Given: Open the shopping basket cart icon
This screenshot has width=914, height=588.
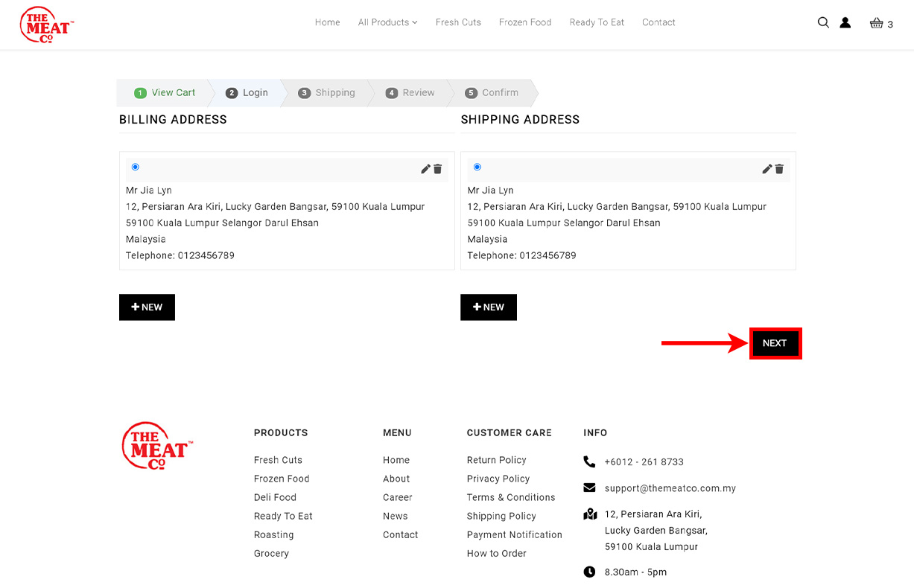Looking at the screenshot, I should [x=877, y=23].
